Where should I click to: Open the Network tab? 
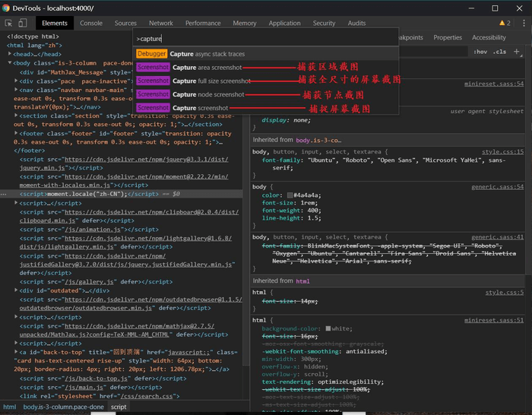click(161, 23)
